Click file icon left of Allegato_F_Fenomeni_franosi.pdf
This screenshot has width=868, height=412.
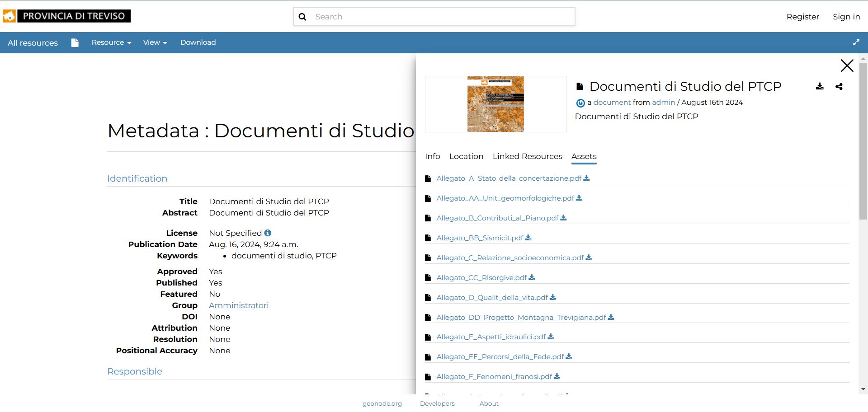(x=428, y=377)
